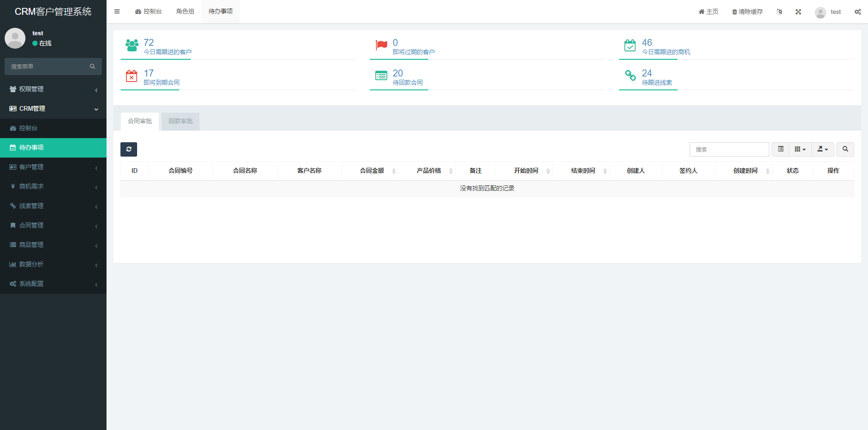Open the settings gears icon top right
The width and height of the screenshot is (868, 430).
click(858, 12)
